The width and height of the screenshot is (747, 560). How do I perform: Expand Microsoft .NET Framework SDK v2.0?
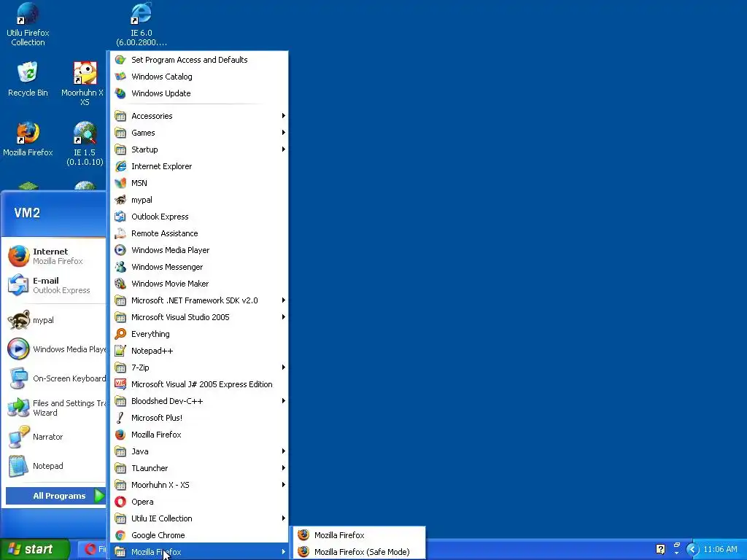pyautogui.click(x=199, y=300)
